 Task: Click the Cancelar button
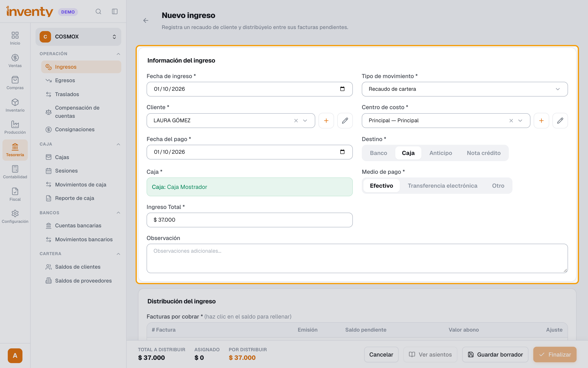(381, 355)
